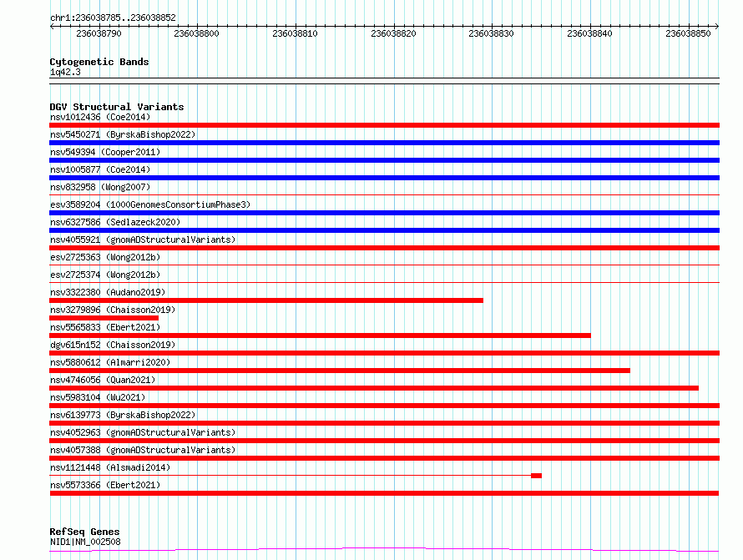Click ruler position 236038850
The height and width of the screenshot is (560, 743).
coord(689,33)
